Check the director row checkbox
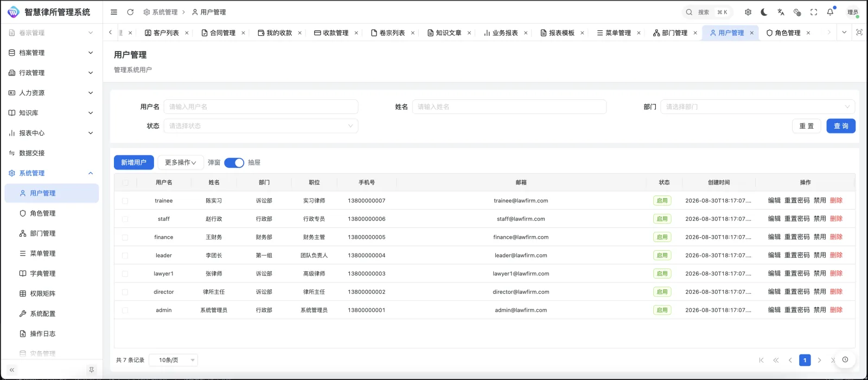Viewport: 868px width, 380px height. [125, 292]
